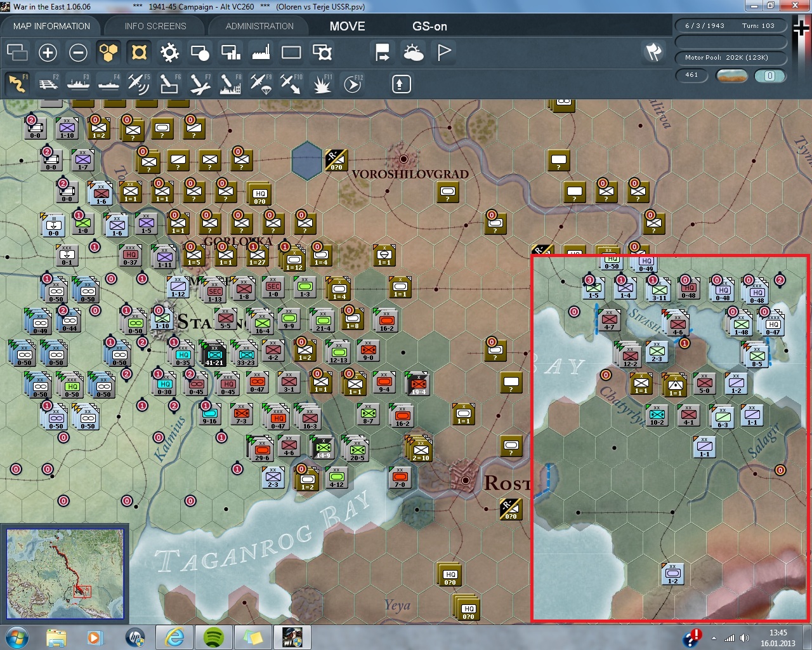Select the F8 bomb city mode
Viewport: 812px width, 650px height.
[x=230, y=84]
